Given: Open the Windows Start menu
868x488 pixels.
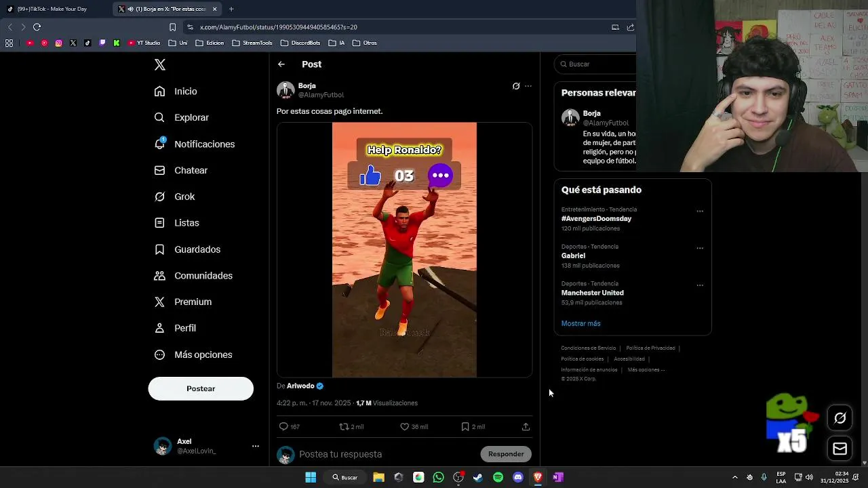Looking at the screenshot, I should (311, 477).
